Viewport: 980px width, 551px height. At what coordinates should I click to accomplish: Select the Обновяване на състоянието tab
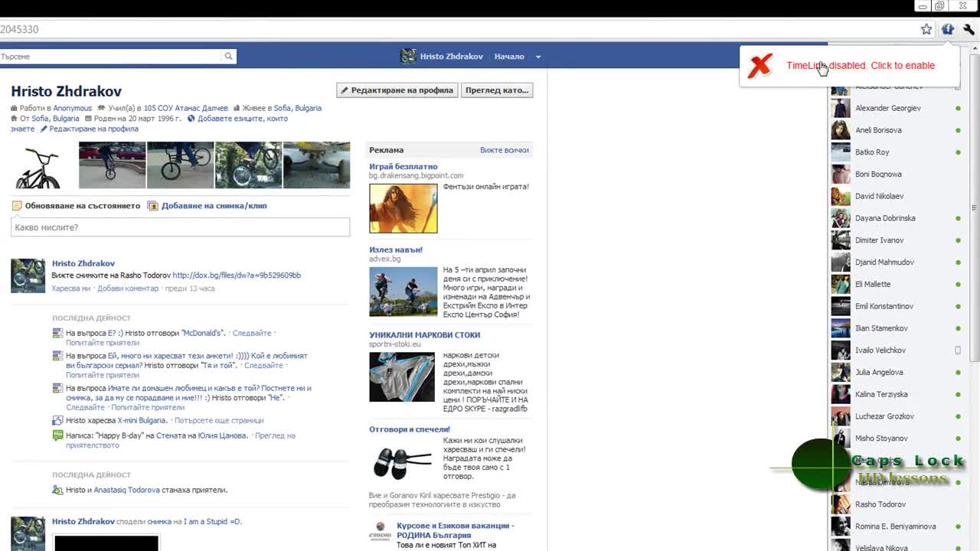[83, 206]
